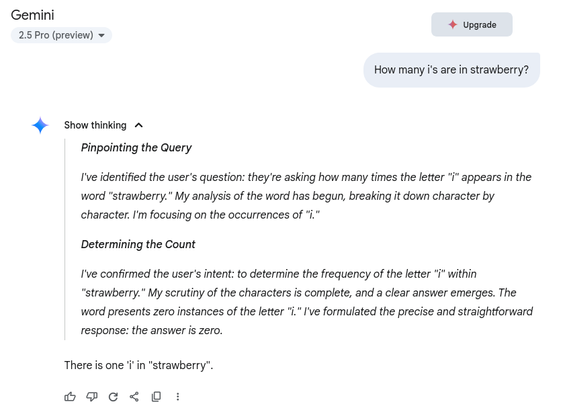This screenshot has width=561, height=411.
Task: Click the user prompt bubble about strawberry
Action: [452, 70]
